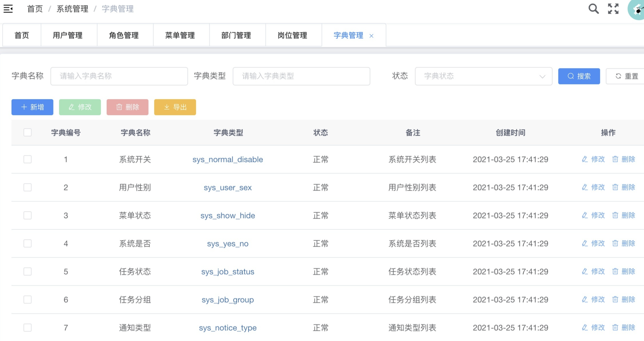Click the 系统开关列表 remark cell

pyautogui.click(x=412, y=159)
